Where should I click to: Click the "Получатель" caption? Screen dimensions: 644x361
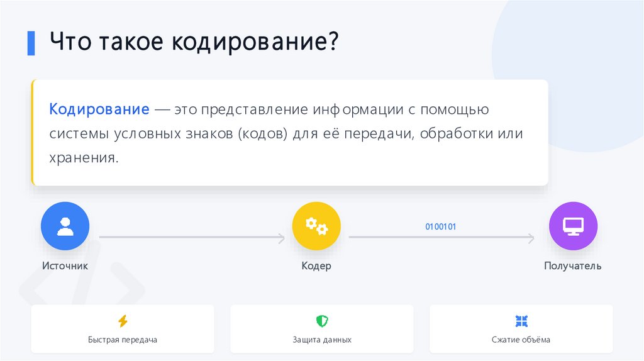pos(573,265)
